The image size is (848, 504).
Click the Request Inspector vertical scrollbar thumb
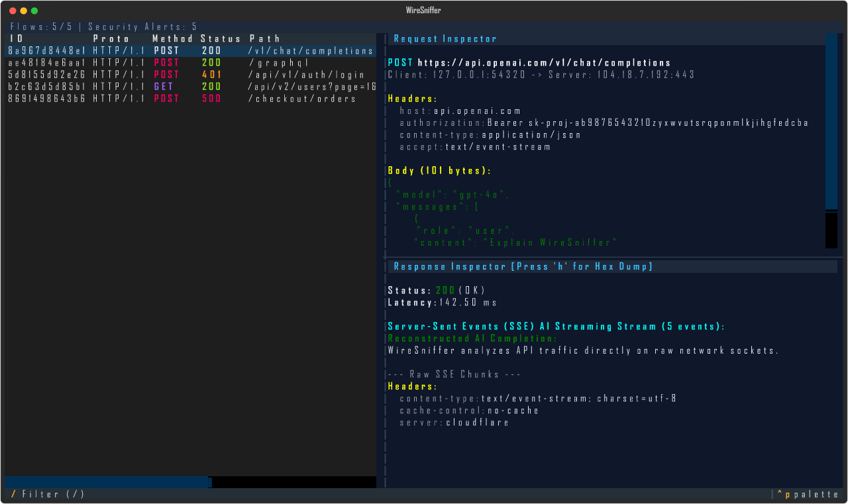click(831, 121)
